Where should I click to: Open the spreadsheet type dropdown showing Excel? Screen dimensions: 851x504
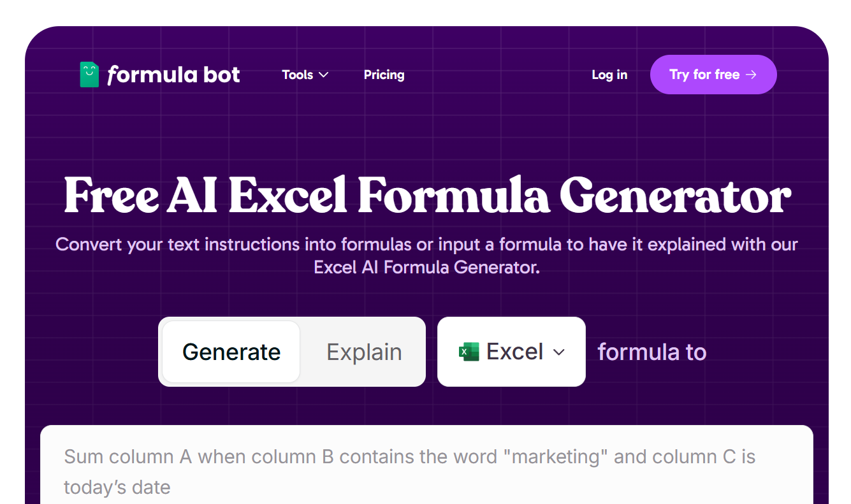coord(511,352)
